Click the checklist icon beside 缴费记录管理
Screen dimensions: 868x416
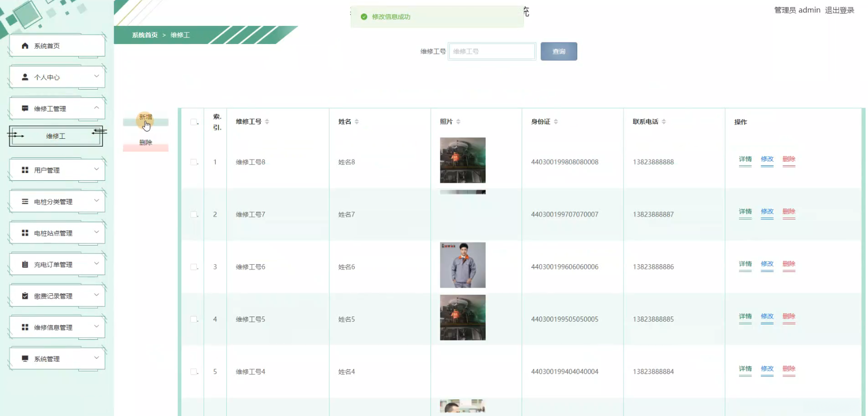tap(25, 296)
